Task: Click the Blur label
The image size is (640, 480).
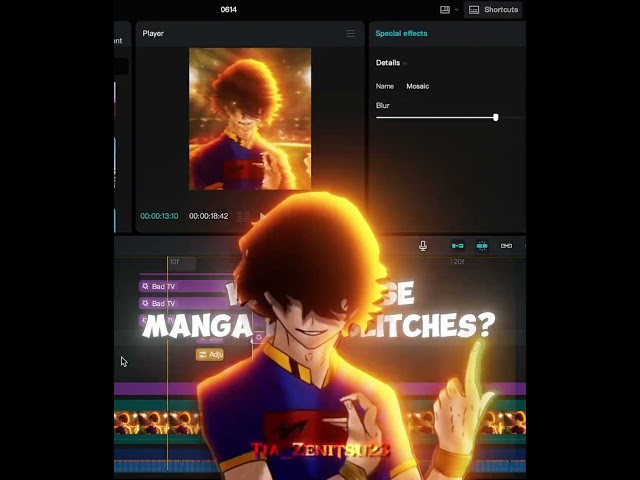Action: [x=382, y=105]
